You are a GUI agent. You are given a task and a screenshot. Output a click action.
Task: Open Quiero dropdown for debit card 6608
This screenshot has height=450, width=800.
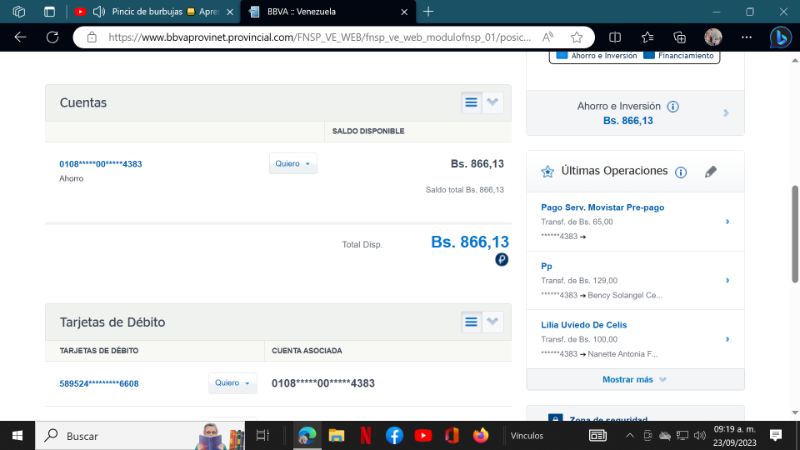pyautogui.click(x=232, y=383)
